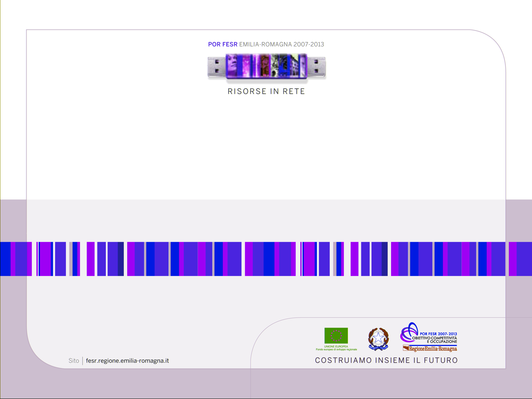Click 'Fondo europeo di sviluppo regionale' caption
The image size is (532, 399).
(336, 349)
